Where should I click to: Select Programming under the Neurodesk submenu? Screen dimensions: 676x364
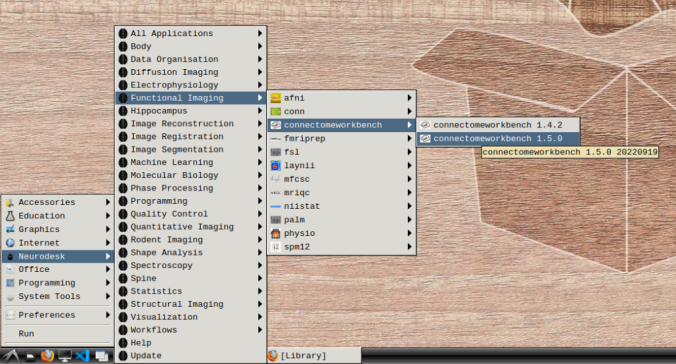pos(191,201)
